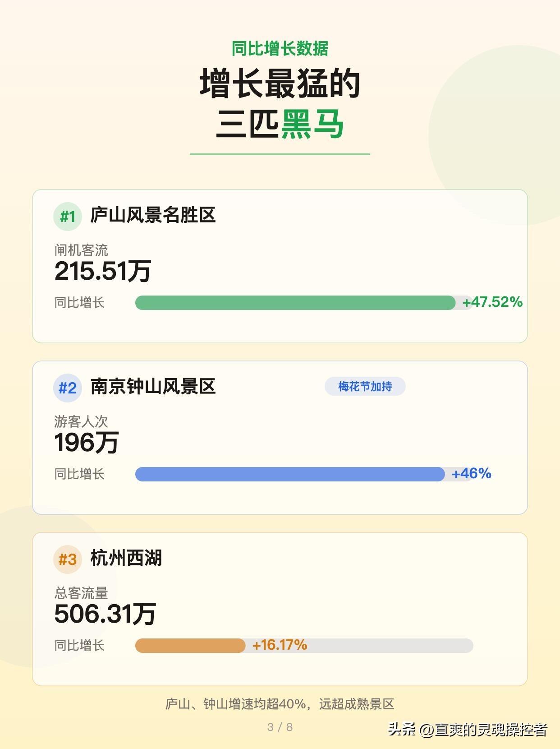Click the 黑马 green headline text
Screen dimensions: 560x749
click(313, 124)
